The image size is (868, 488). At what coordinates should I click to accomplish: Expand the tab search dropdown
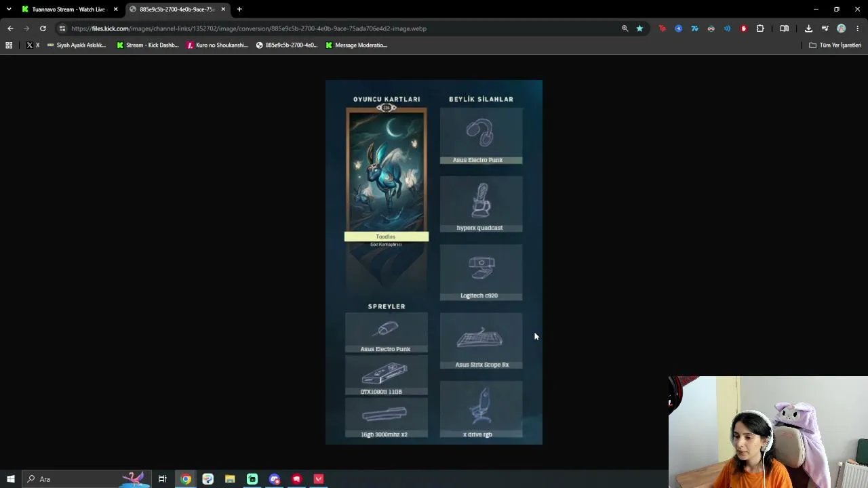point(9,9)
